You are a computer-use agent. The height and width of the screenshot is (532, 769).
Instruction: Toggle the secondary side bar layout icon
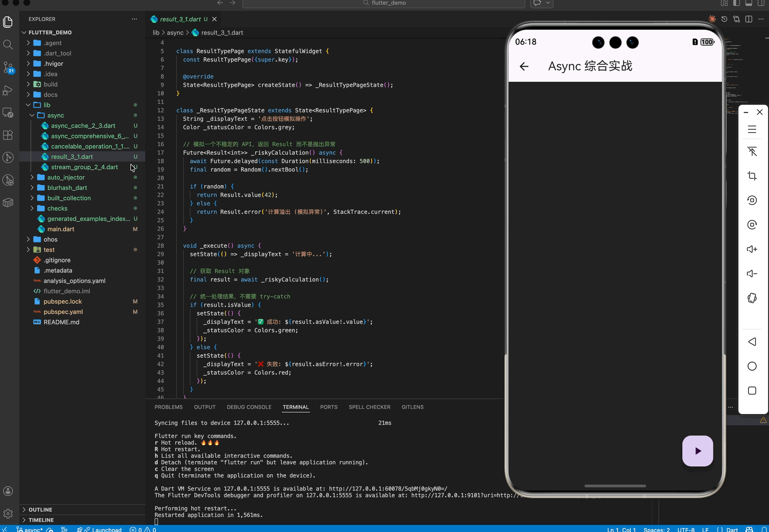pyautogui.click(x=761, y=3)
